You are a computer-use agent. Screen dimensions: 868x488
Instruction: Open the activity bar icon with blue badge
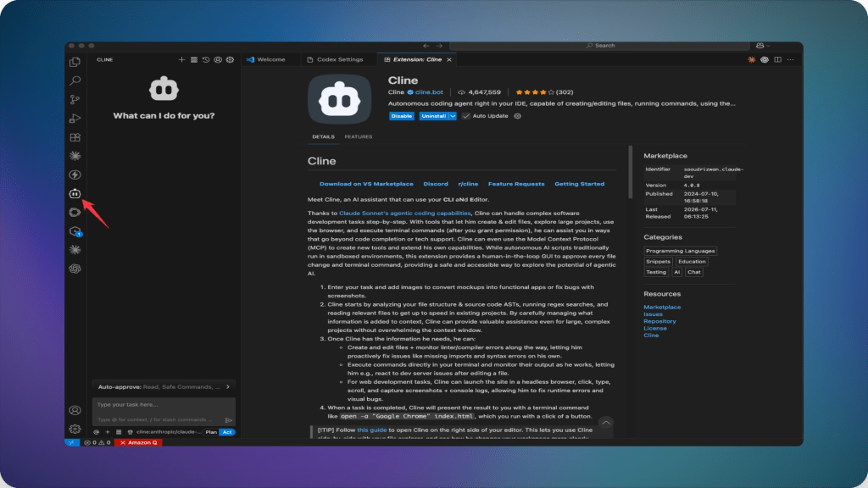pyautogui.click(x=75, y=231)
